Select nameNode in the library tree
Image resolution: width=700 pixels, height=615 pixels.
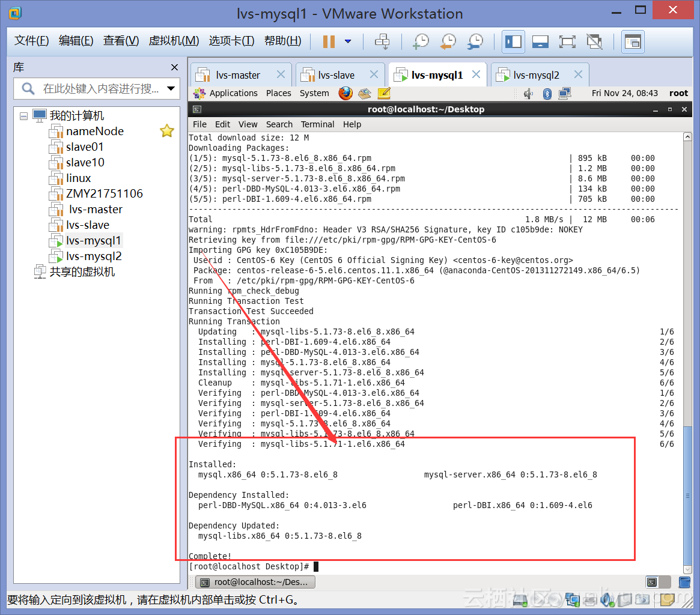(x=95, y=131)
